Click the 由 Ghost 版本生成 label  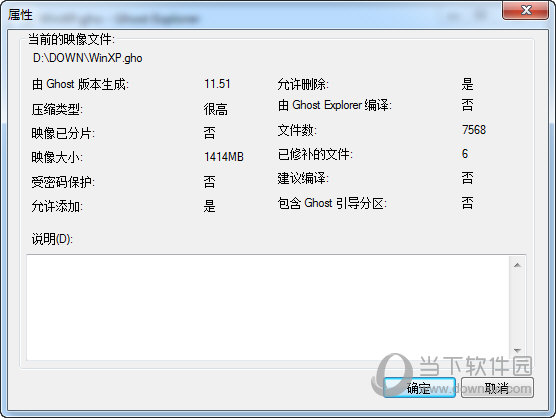(x=80, y=84)
